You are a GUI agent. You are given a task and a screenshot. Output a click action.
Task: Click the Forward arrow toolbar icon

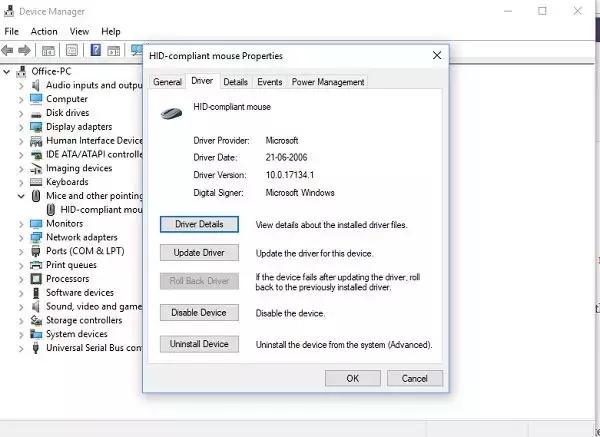coord(24,50)
